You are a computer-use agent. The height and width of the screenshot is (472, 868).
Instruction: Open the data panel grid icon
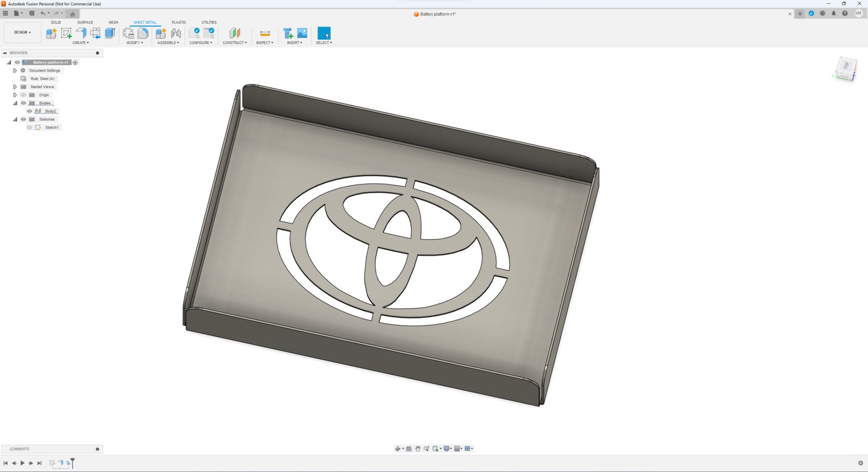click(x=5, y=13)
